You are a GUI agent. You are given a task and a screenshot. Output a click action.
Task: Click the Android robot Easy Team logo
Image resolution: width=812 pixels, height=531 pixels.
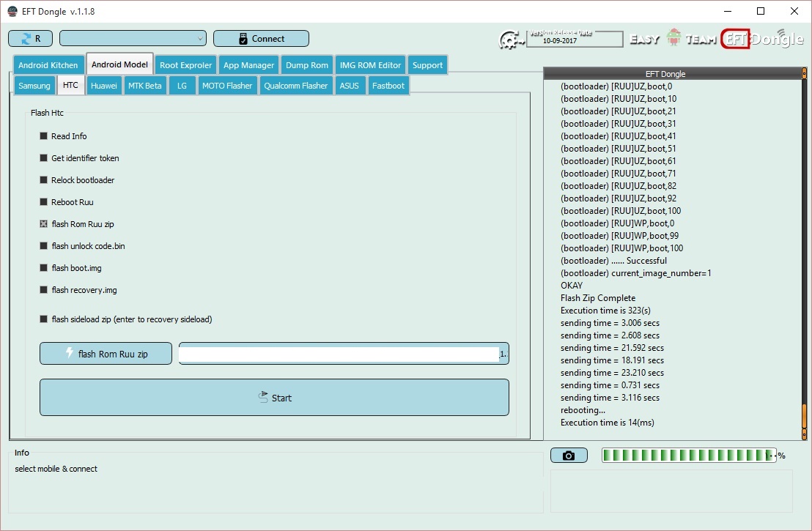click(x=673, y=37)
